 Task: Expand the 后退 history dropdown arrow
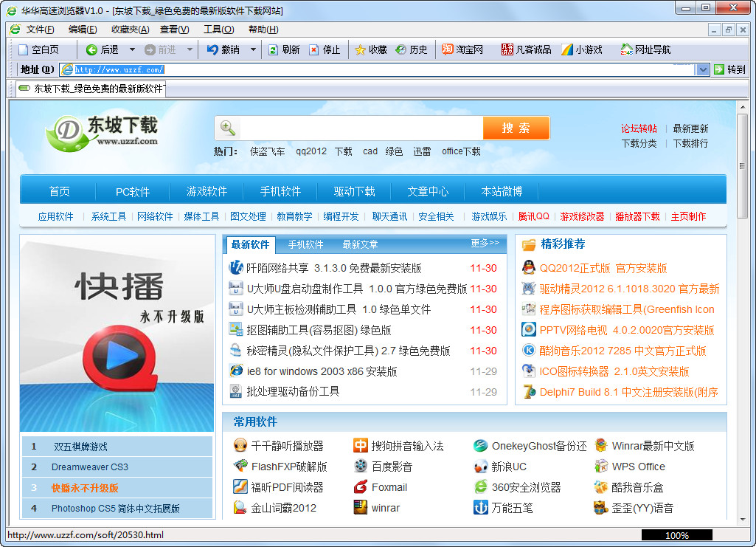[x=132, y=49]
